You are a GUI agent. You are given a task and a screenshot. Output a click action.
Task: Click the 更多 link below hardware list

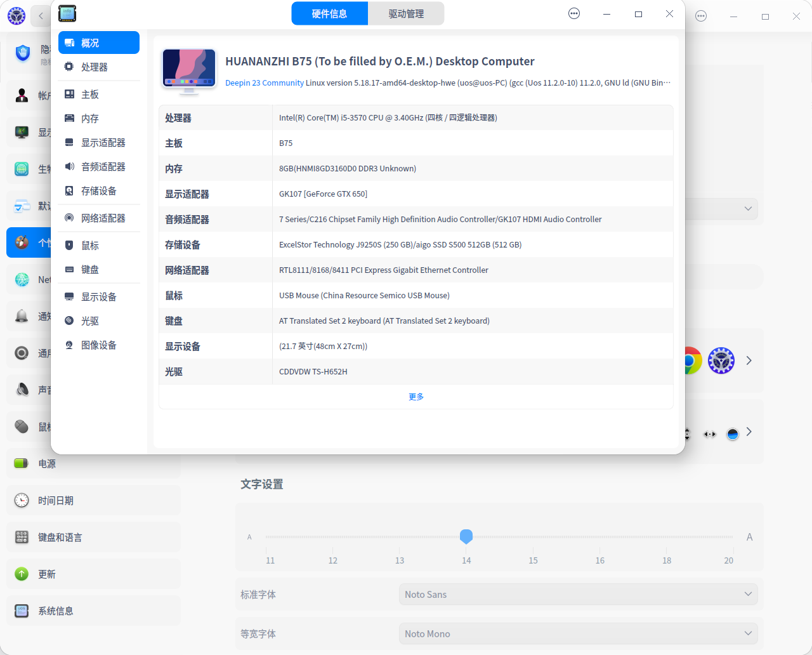[416, 396]
